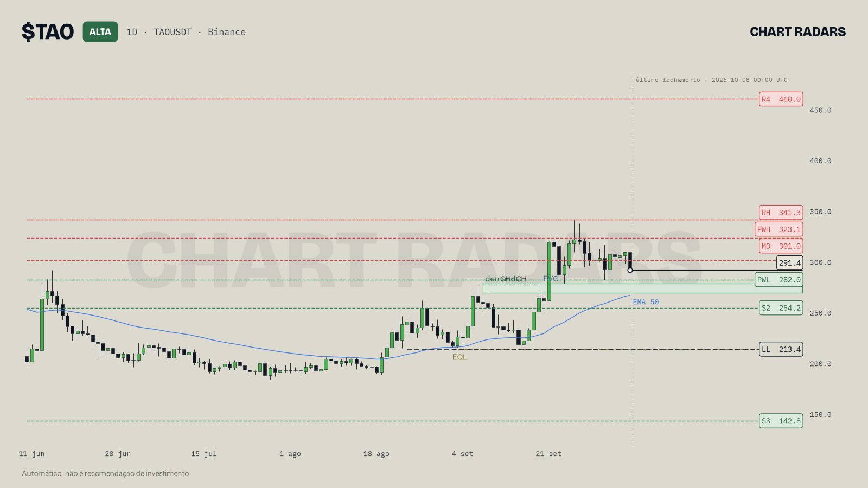Click the 4 set date label

pos(462,454)
